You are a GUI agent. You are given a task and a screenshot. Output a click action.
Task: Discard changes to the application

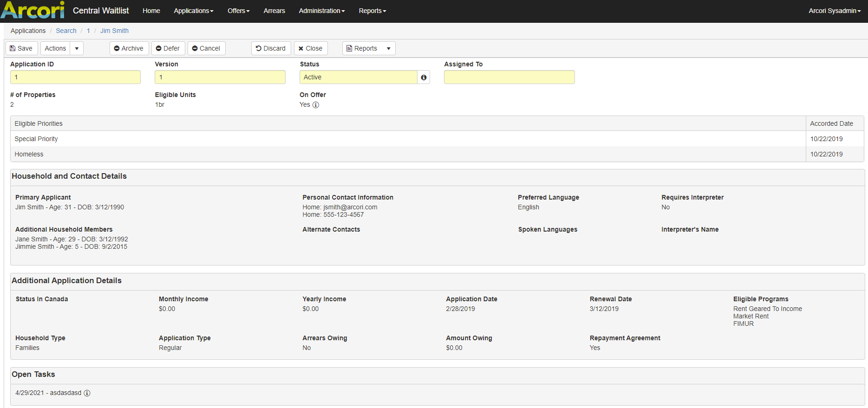coord(271,48)
